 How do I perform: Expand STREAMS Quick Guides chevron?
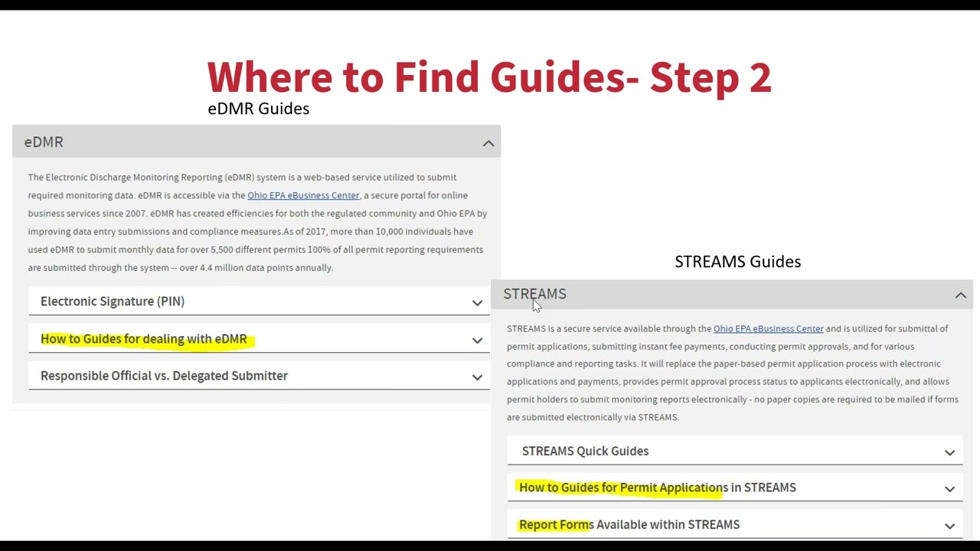[949, 453]
